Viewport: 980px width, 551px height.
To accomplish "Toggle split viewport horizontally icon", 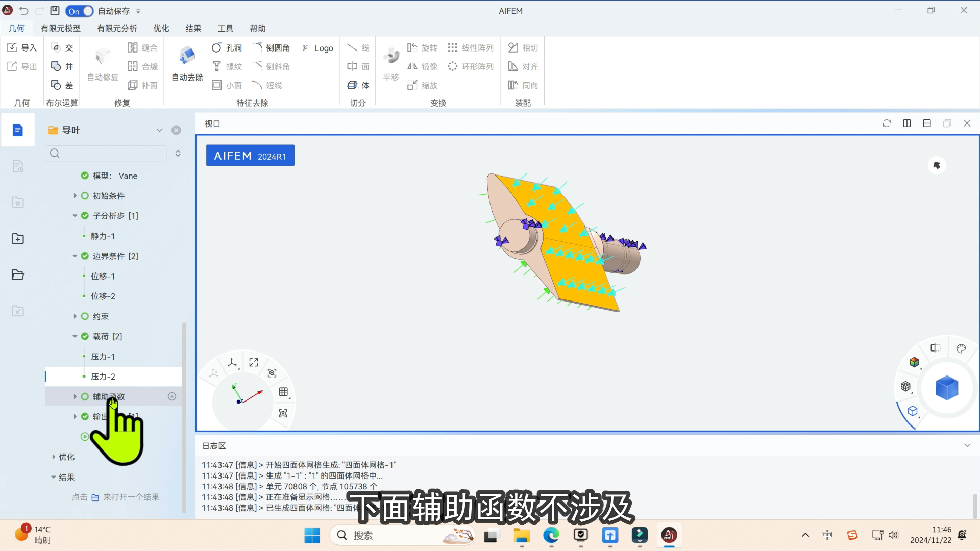I will tap(927, 123).
